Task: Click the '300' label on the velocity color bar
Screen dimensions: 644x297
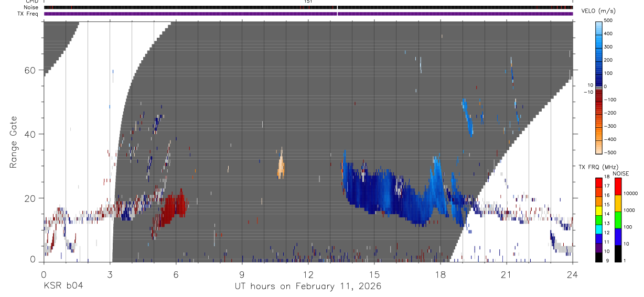Action: coord(609,47)
